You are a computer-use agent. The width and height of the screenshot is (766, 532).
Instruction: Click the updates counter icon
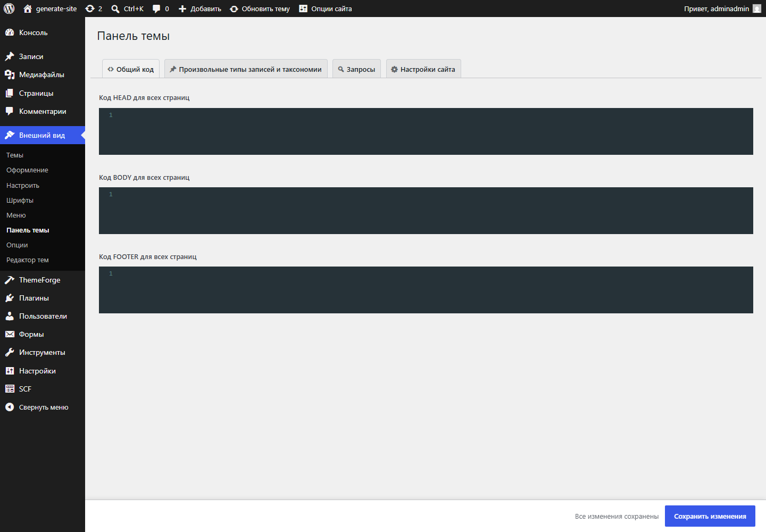94,9
